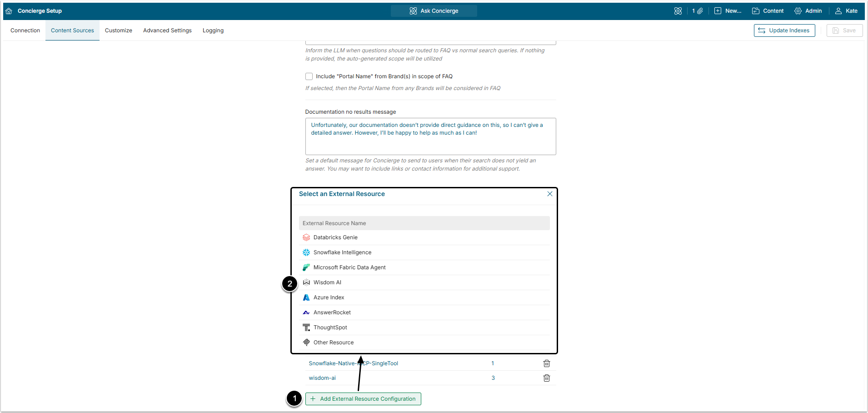Click the home icon beside Concierge Setup

click(9, 11)
